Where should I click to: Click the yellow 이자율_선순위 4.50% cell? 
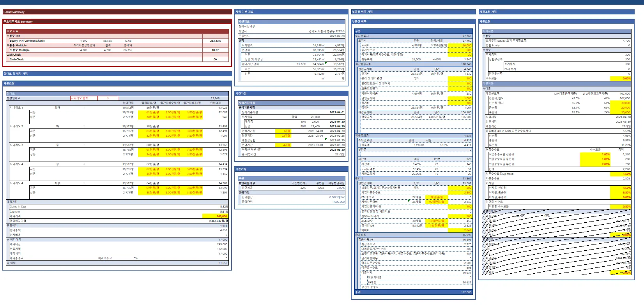coord(621,188)
